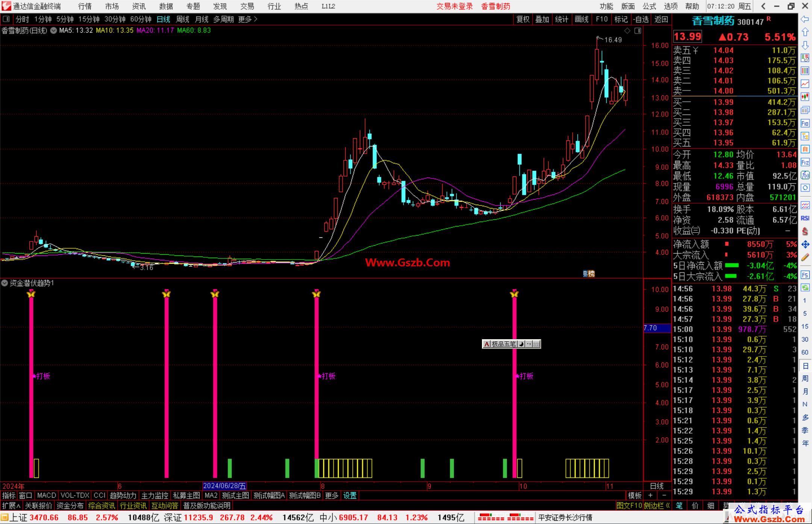Click the blue up-arrow icon in sidebar
The width and height of the screenshot is (812, 524).
tap(805, 32)
